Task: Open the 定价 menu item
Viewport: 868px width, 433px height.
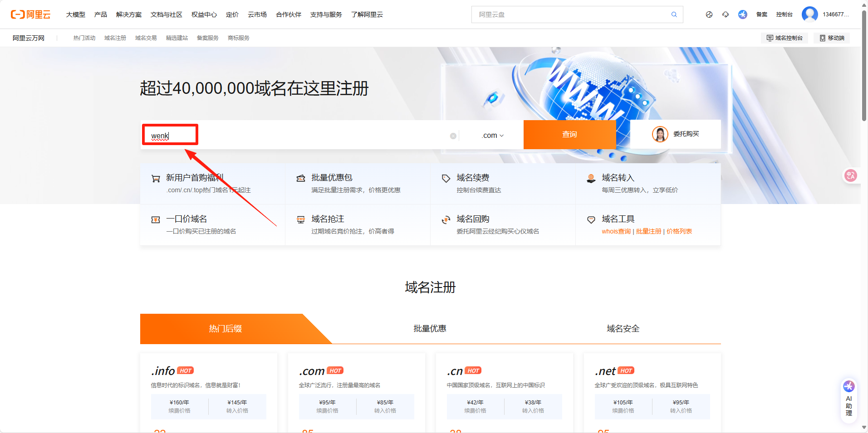Action: pos(232,15)
